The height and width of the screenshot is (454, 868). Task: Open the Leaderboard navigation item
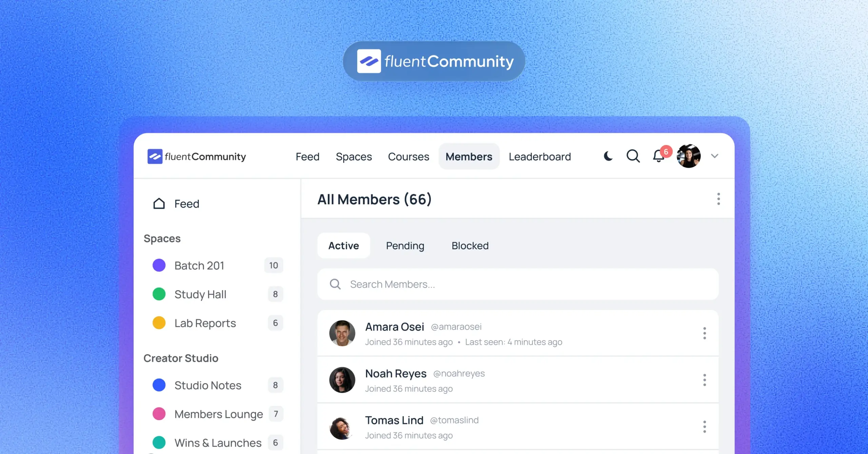pos(540,157)
